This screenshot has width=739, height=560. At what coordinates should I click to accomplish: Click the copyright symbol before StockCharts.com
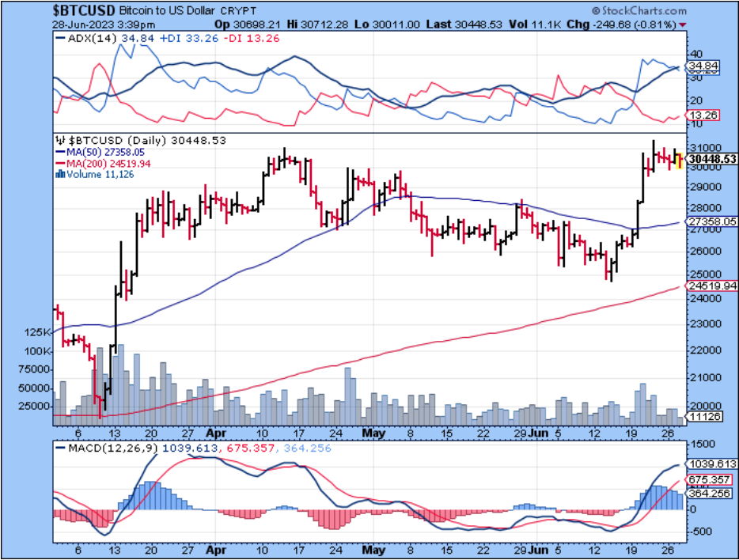604,11
